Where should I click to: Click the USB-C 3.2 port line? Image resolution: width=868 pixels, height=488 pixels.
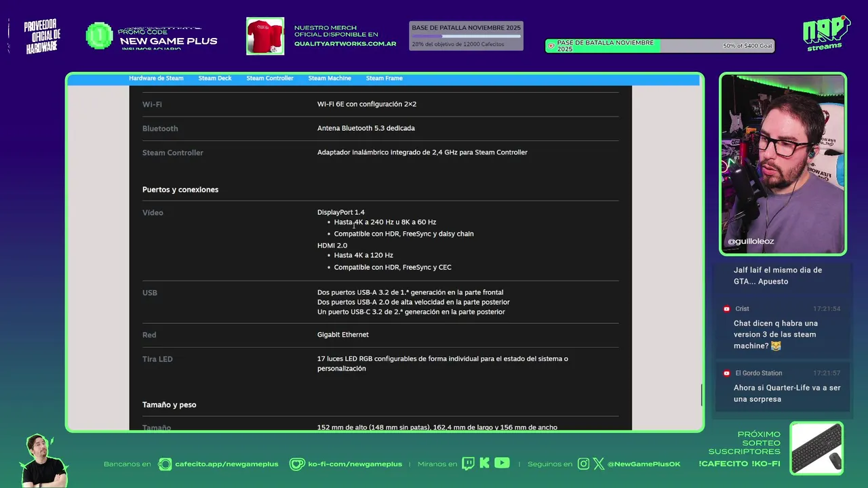pos(411,312)
